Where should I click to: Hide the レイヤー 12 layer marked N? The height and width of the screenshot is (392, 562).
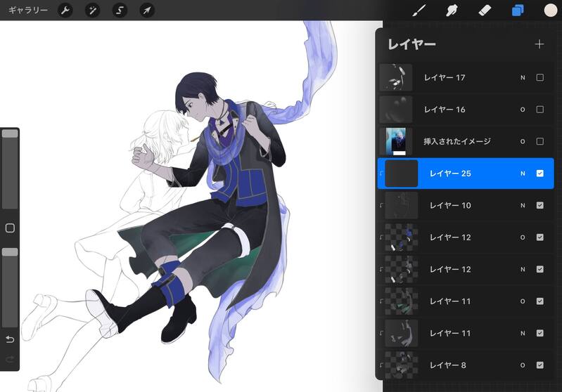pos(539,269)
